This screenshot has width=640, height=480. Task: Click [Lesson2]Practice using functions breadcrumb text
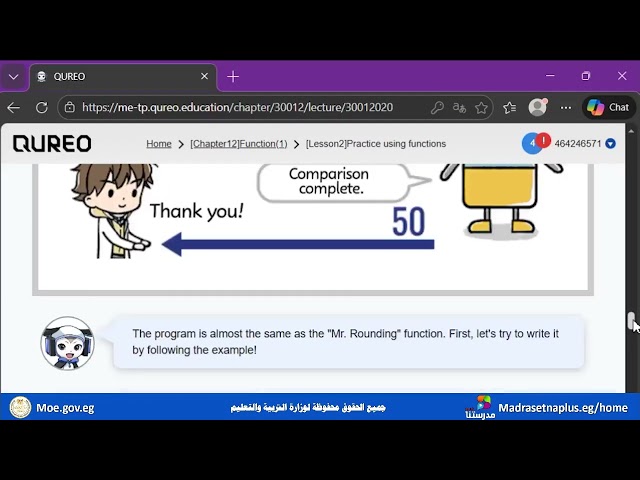point(376,144)
